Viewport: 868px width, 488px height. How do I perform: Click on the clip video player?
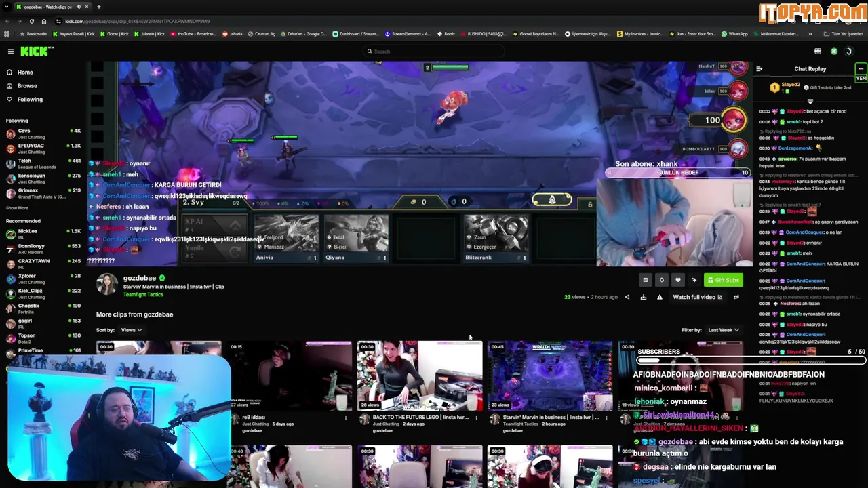[419, 164]
